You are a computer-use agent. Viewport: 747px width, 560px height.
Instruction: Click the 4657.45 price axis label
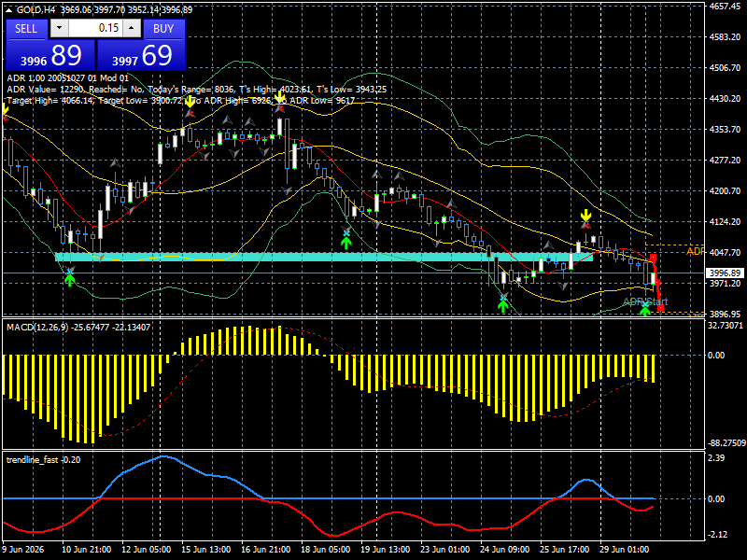tap(725, 7)
